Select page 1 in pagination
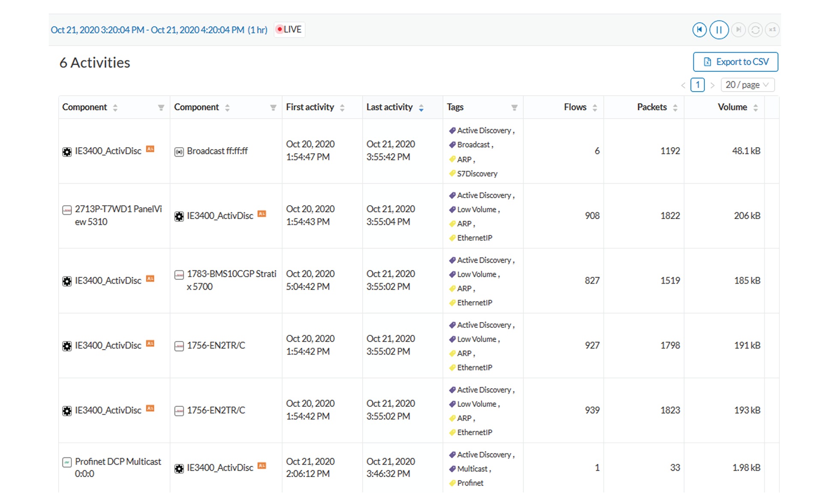The width and height of the screenshot is (829, 504). tap(697, 85)
